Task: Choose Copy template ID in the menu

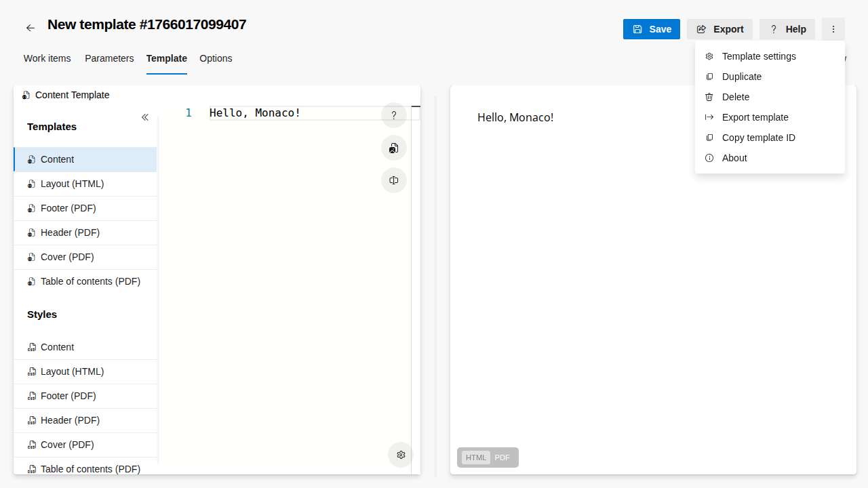Action: [x=759, y=138]
